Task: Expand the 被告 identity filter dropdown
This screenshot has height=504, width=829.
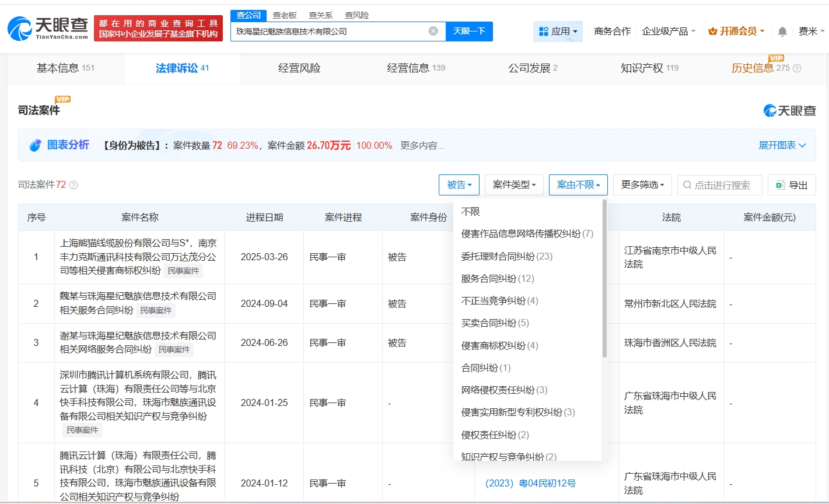Action: click(x=459, y=185)
